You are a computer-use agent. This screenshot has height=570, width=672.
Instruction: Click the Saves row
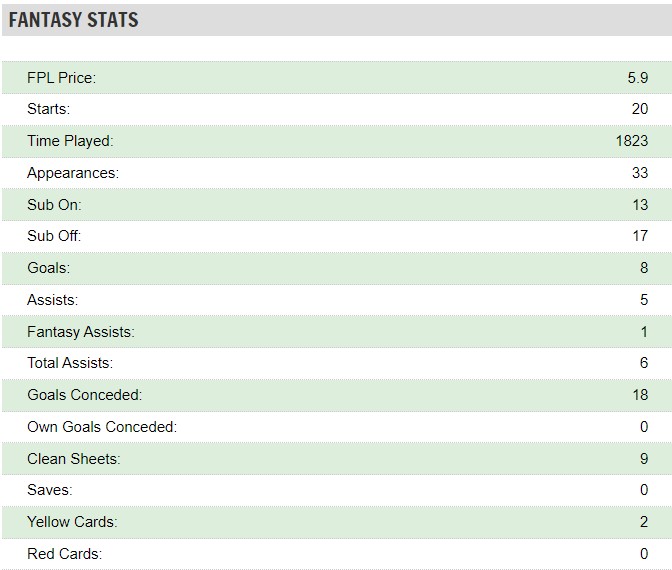[x=337, y=490]
